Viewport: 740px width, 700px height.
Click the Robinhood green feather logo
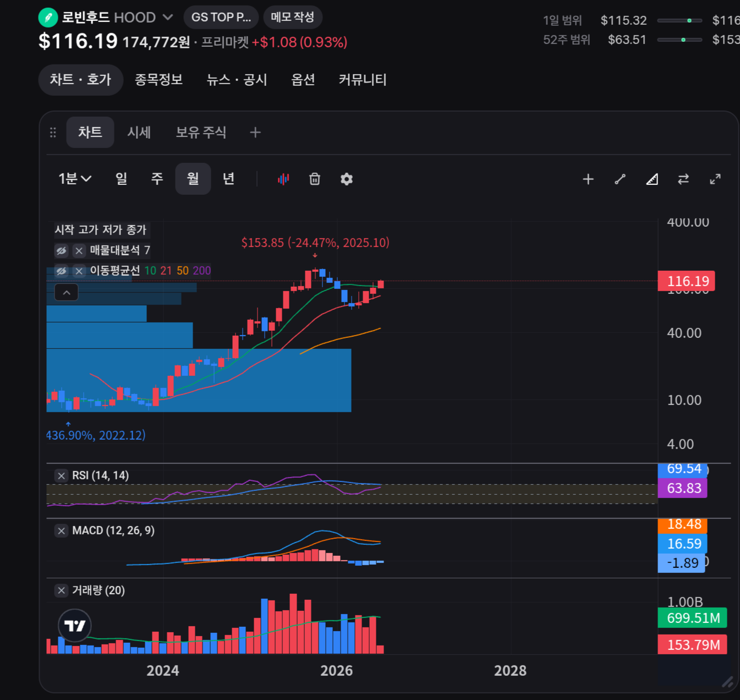(48, 18)
